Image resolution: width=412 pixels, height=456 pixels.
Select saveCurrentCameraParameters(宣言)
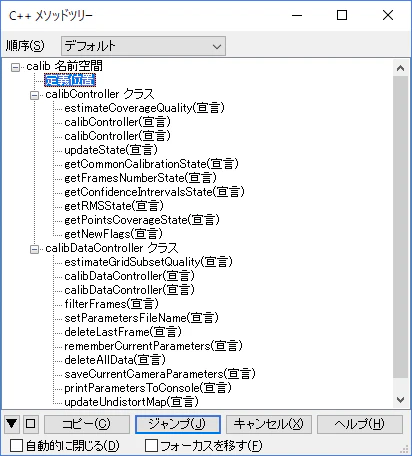160,374
